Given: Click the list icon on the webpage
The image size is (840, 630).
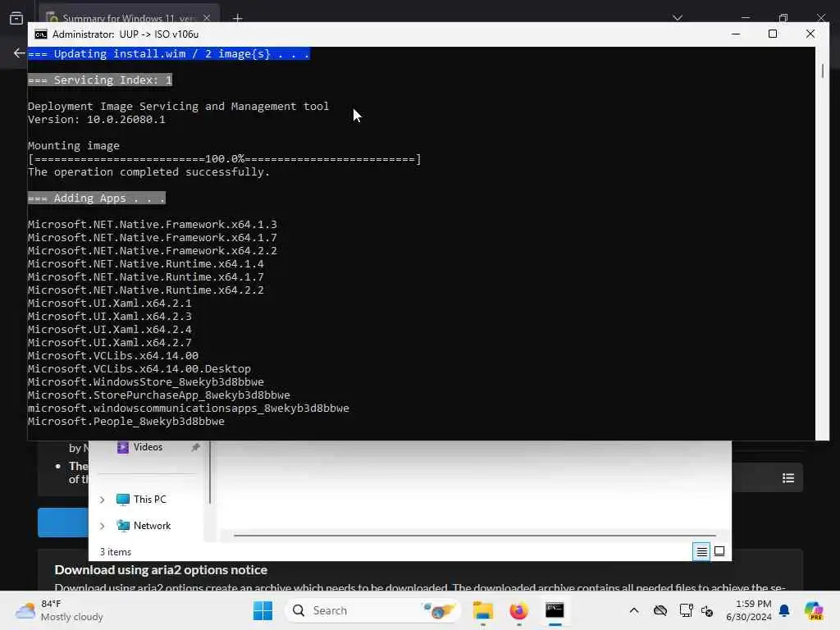Looking at the screenshot, I should 788,478.
